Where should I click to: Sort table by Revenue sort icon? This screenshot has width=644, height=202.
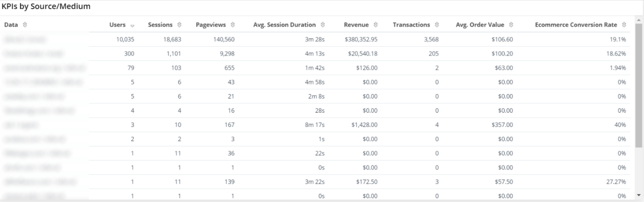[x=375, y=25]
